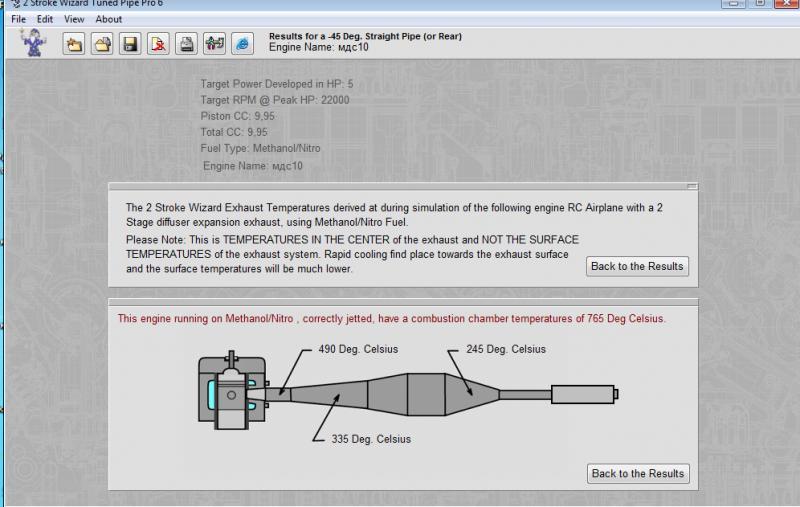
Task: Open the View menu
Action: click(74, 19)
